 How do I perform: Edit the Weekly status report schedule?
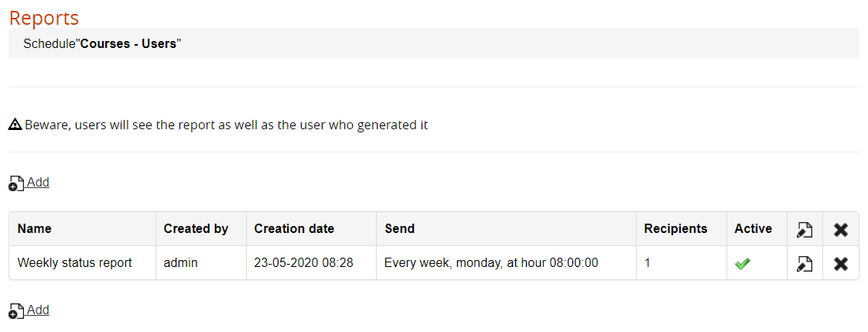(805, 264)
